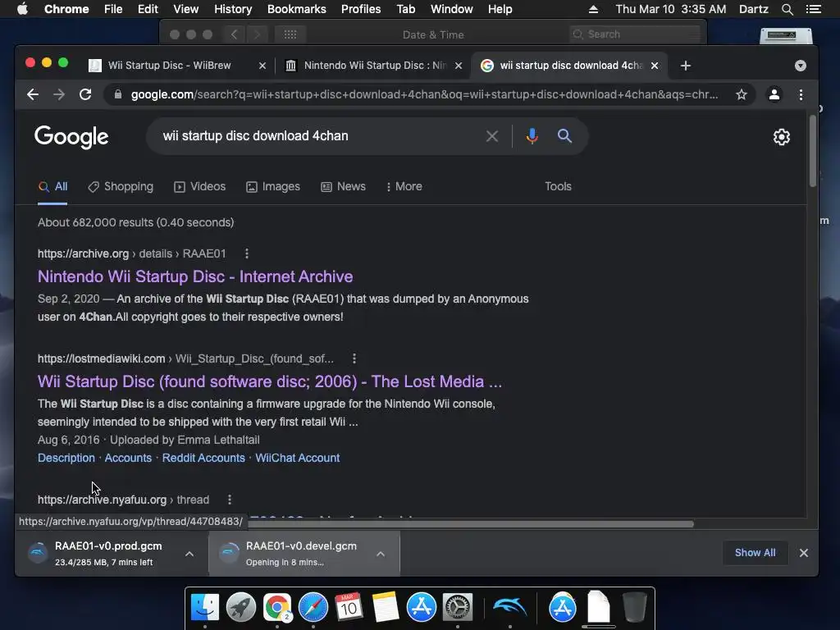840x630 pixels.
Task: Open Notes from the Dock
Action: coord(386,607)
